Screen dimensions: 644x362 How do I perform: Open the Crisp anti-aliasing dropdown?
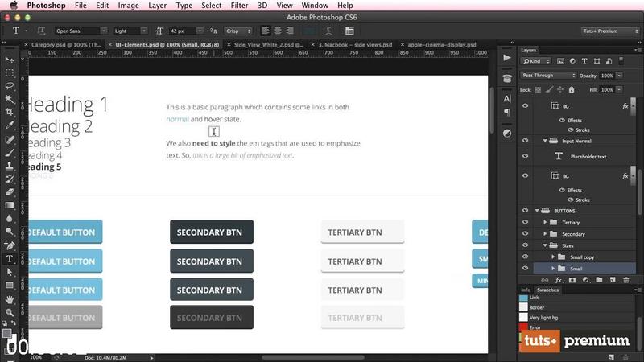pos(238,31)
